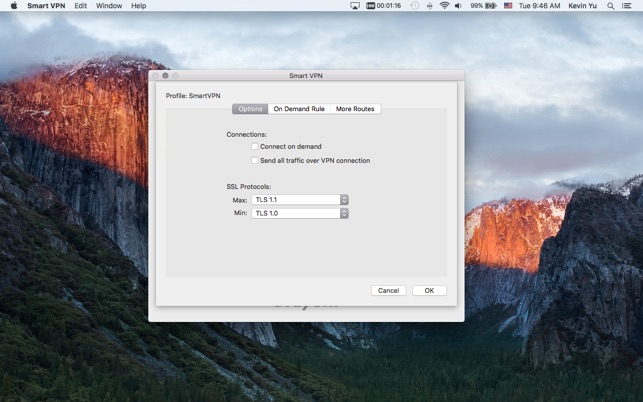The image size is (643, 402).
Task: Open the Apple menu icon
Action: coord(13,6)
